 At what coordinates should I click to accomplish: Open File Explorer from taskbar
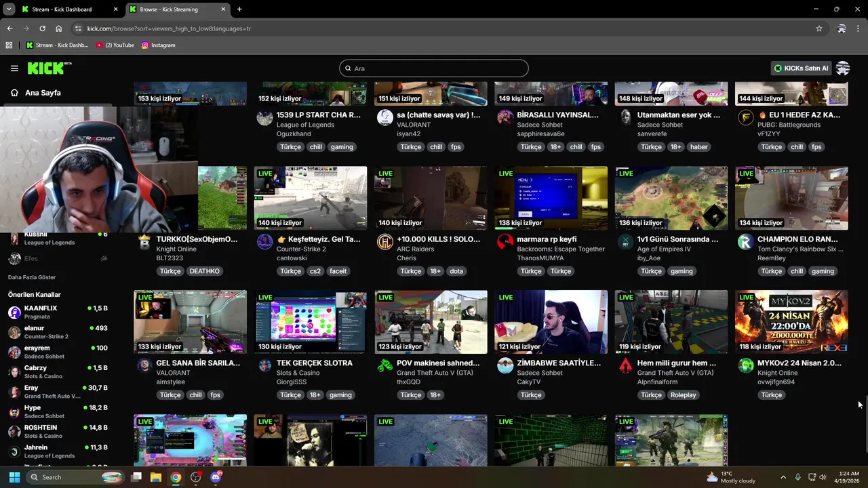click(x=155, y=477)
